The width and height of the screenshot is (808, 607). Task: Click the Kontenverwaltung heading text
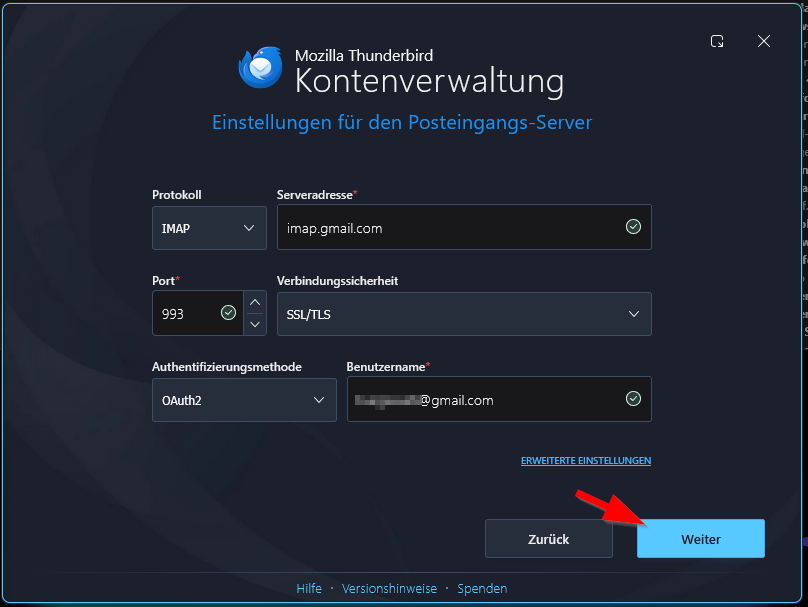[x=429, y=82]
